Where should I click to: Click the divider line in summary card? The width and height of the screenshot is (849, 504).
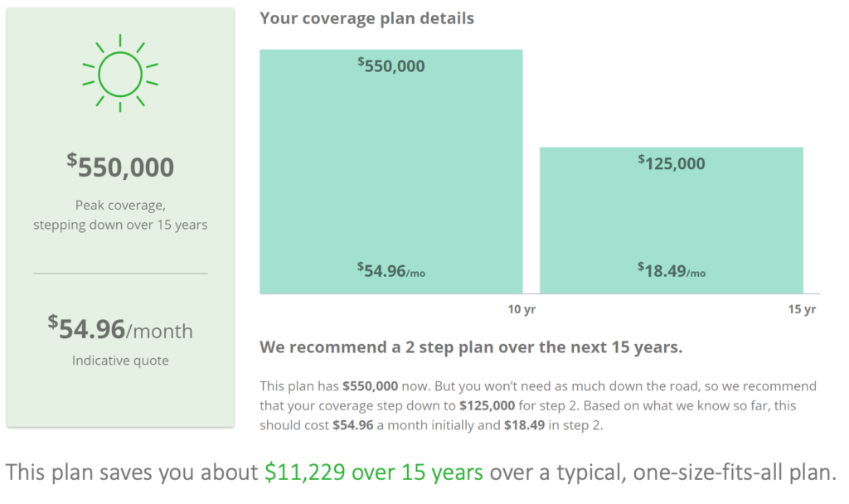tap(120, 274)
